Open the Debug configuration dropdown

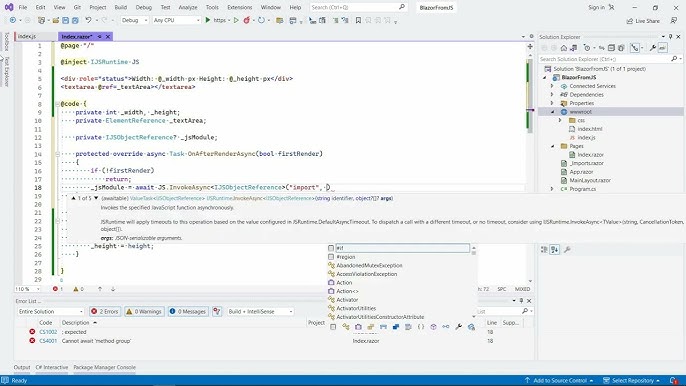click(x=134, y=20)
